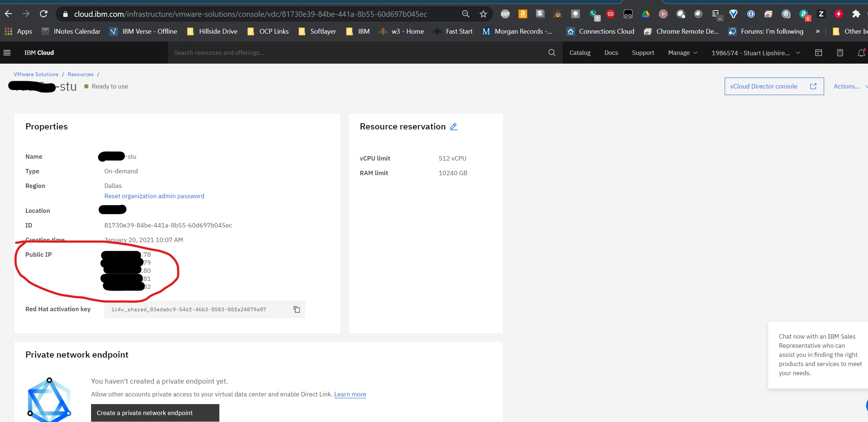The width and height of the screenshot is (868, 422).
Task: Show more bookmarks with the chevron
Action: click(x=818, y=31)
